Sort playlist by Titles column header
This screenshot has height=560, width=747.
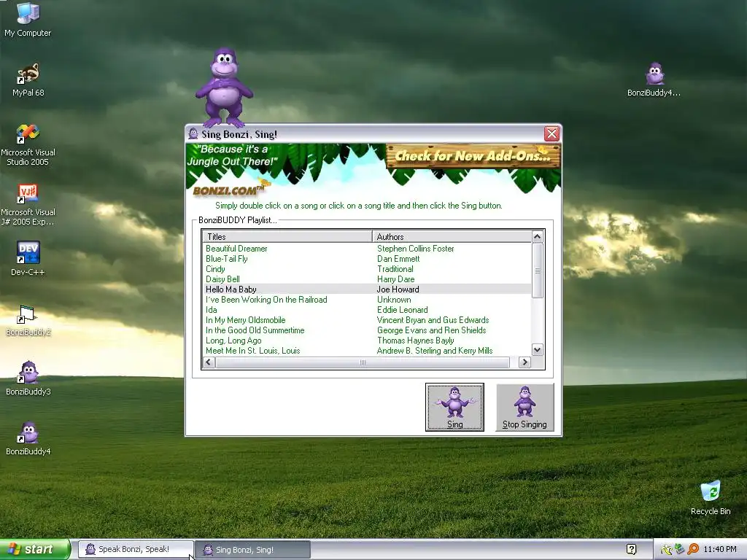[x=287, y=237]
